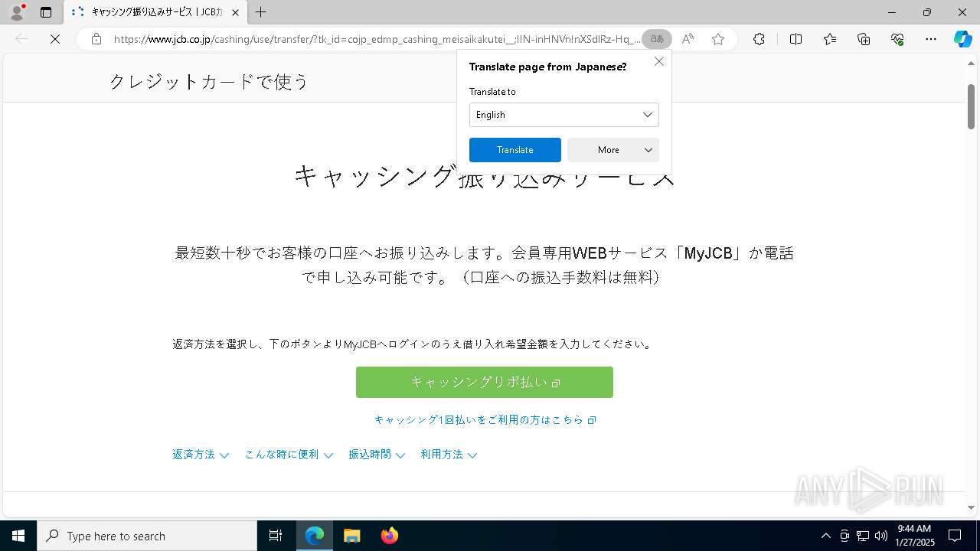Open Read aloud from address bar
The image size is (980, 551).
[x=688, y=39]
